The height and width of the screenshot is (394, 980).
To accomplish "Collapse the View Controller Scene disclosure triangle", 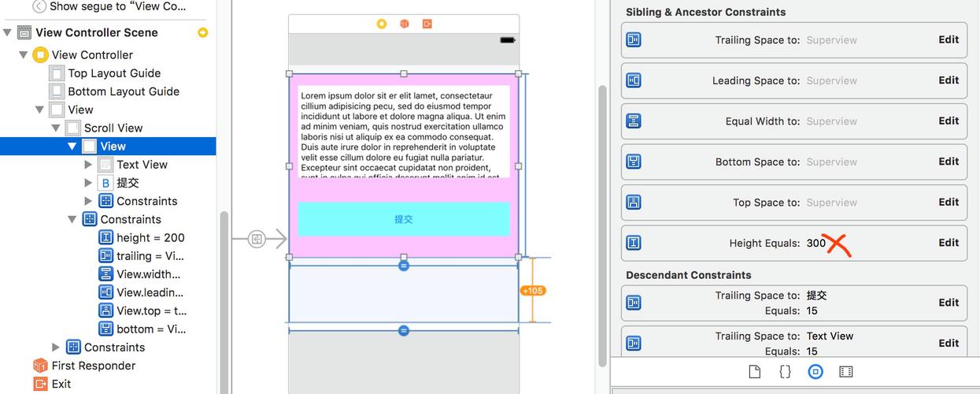I will click(7, 32).
